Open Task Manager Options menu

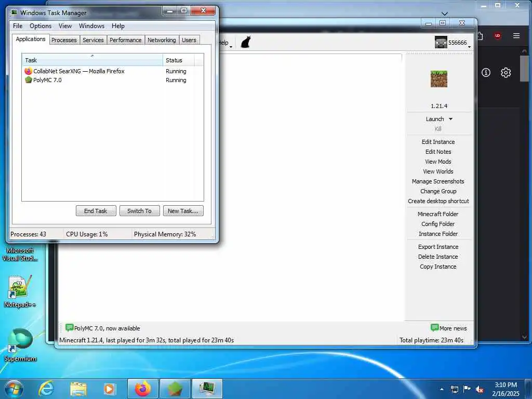coord(41,26)
